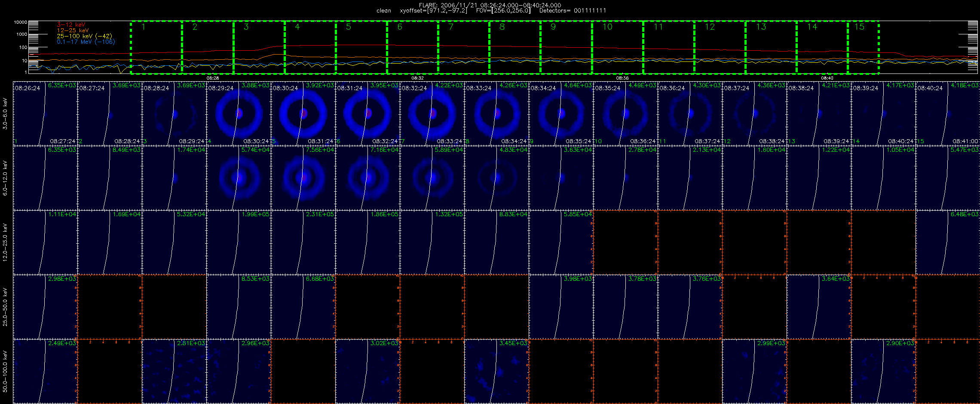This screenshot has width=980, height=404.
Task: Select interval 13 box in the light curve
Action: point(771,47)
